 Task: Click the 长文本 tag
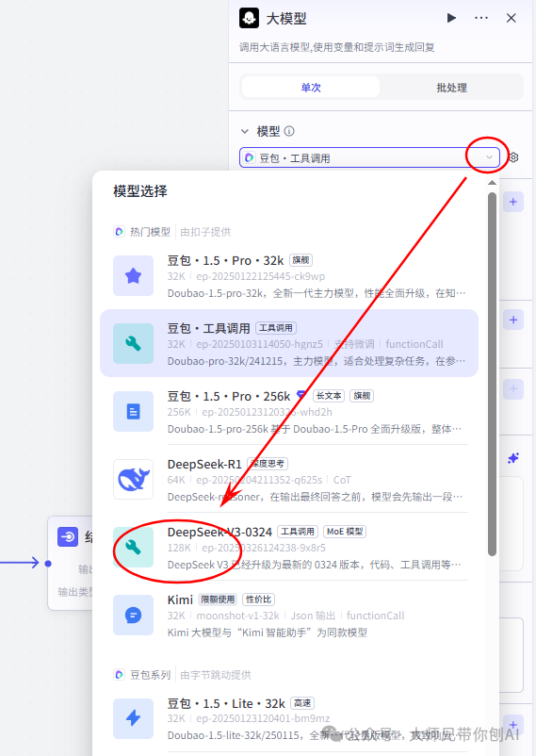click(x=329, y=396)
